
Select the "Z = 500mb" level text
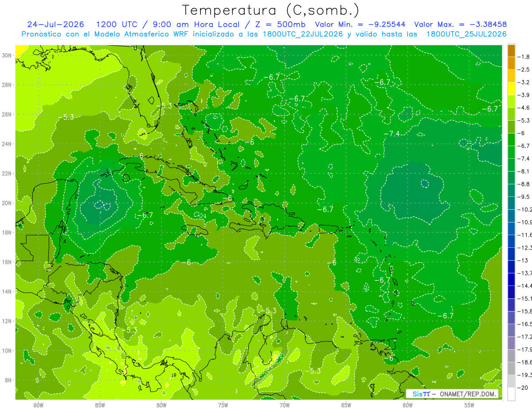(278, 24)
